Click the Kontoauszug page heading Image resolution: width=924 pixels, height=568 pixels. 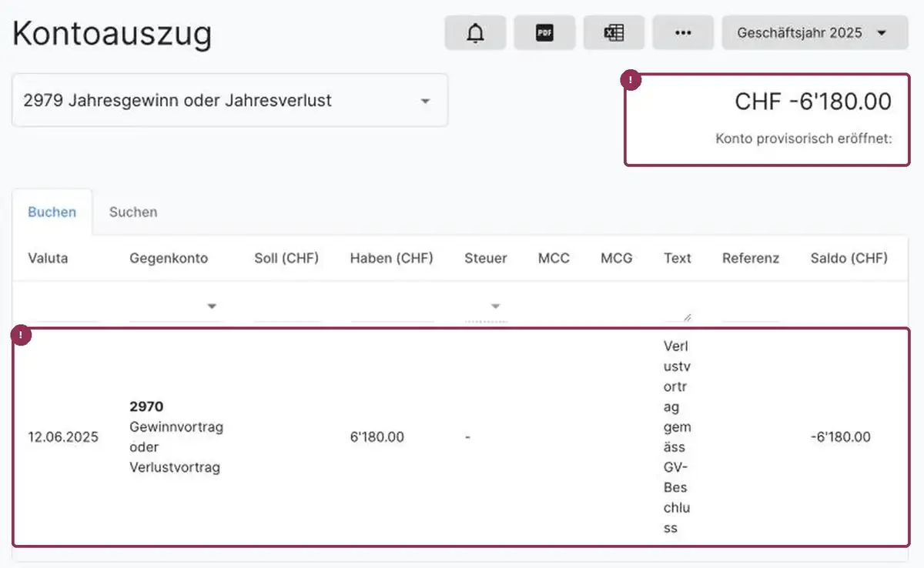pos(112,35)
